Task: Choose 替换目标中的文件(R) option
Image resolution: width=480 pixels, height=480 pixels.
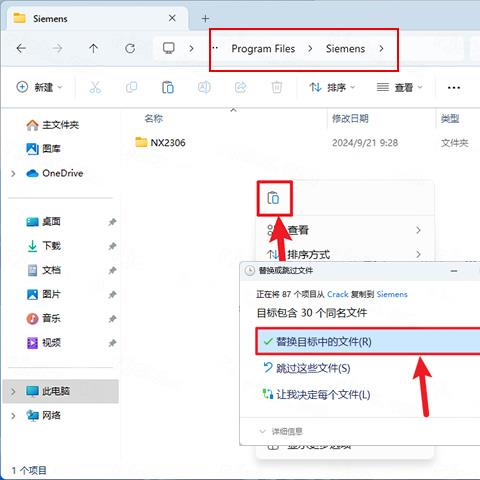Action: tap(368, 341)
